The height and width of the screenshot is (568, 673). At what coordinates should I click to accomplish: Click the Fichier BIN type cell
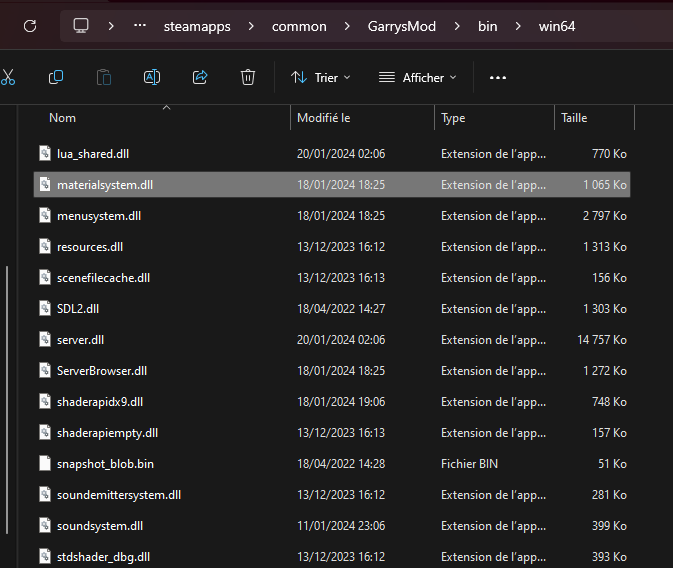(469, 464)
